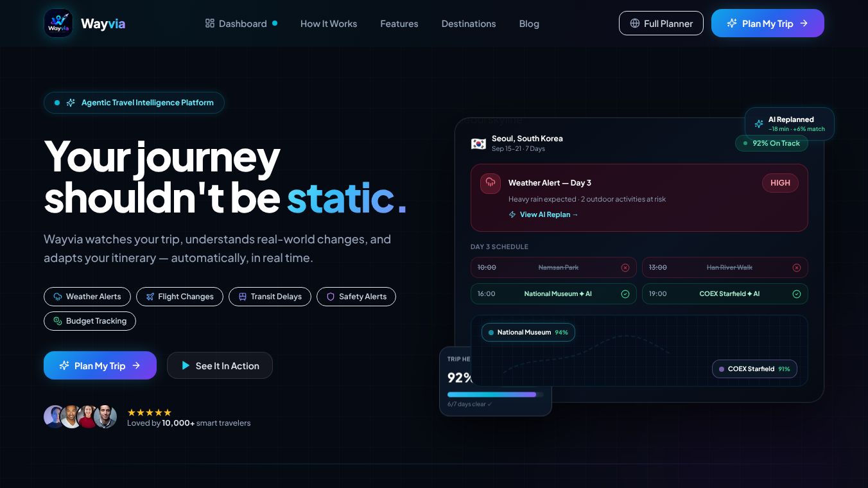
Task: Click the arrow icon on the hero Plan My Trip button
Action: tap(136, 365)
